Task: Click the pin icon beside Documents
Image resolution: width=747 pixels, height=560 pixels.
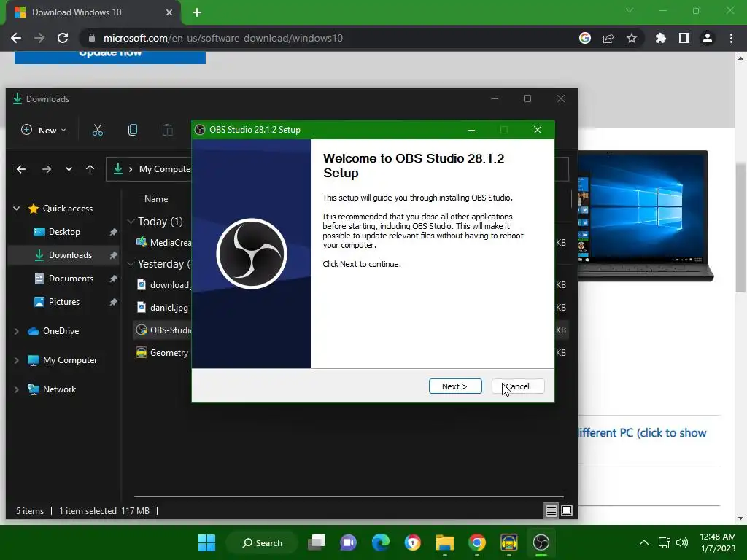Action: pos(113,279)
